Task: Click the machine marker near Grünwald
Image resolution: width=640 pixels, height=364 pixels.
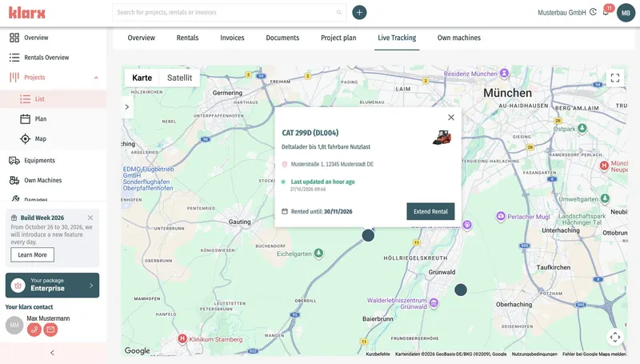Action: click(x=461, y=290)
